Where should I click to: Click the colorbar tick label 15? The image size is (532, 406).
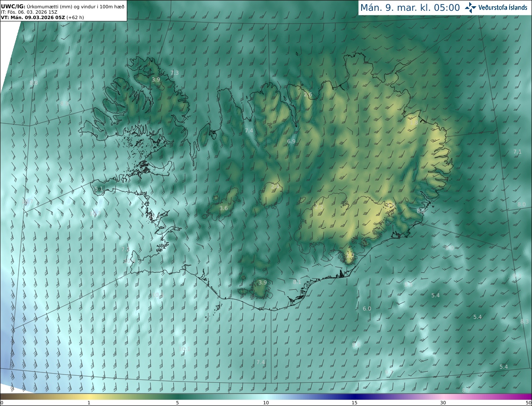[x=355, y=403]
